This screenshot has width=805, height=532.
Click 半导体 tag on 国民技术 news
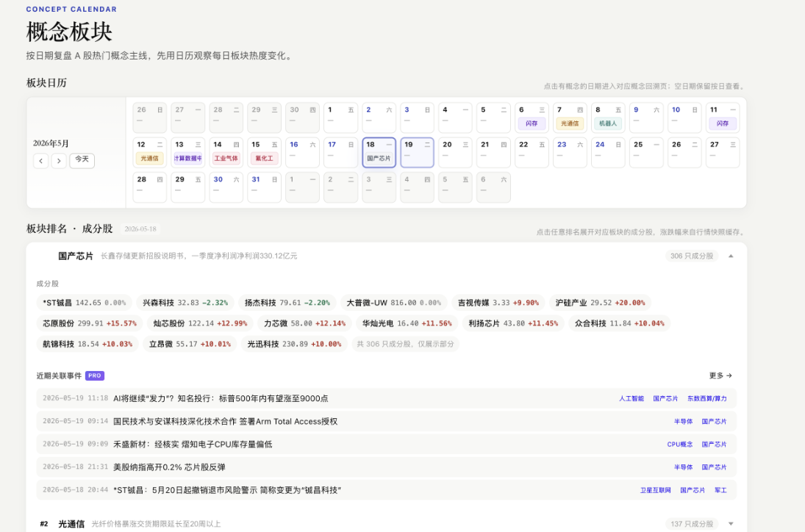(683, 421)
